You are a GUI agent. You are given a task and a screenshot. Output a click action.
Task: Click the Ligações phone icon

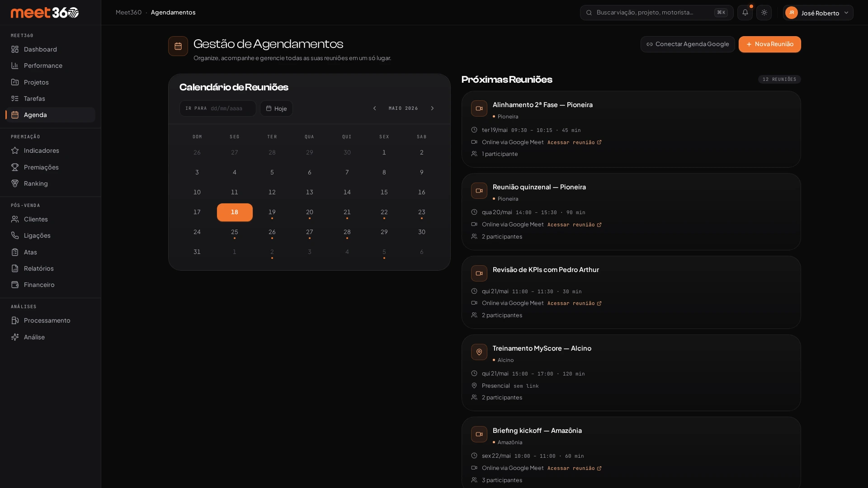15,235
